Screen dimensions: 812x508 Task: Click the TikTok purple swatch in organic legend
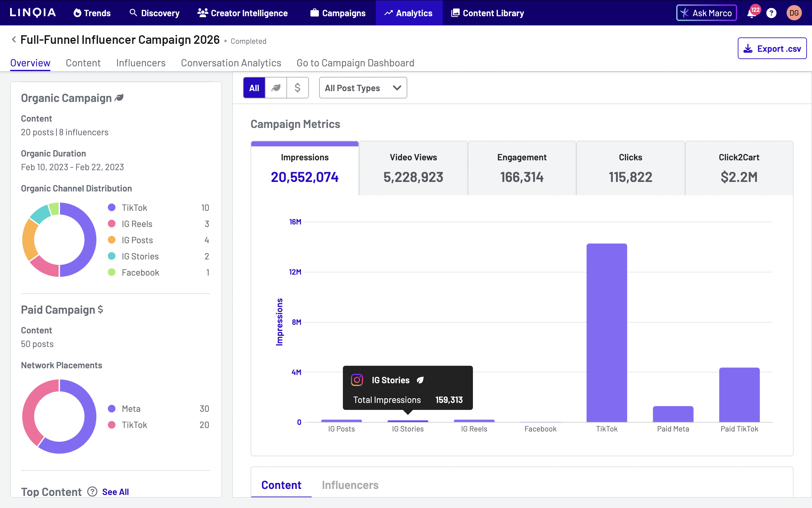[x=112, y=208]
